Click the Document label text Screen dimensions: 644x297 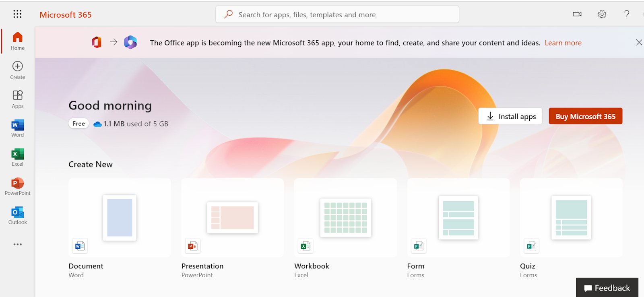(x=86, y=266)
